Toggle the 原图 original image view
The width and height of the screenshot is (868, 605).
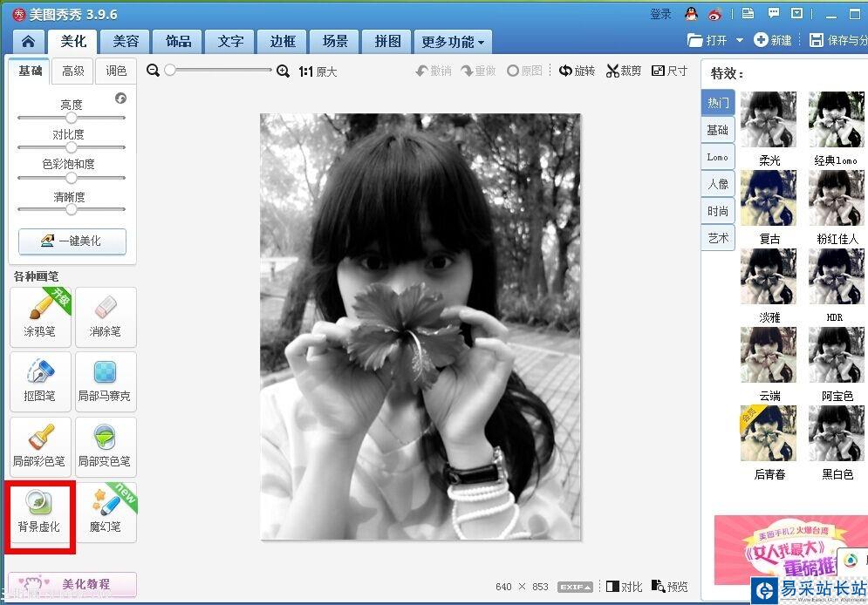click(524, 71)
